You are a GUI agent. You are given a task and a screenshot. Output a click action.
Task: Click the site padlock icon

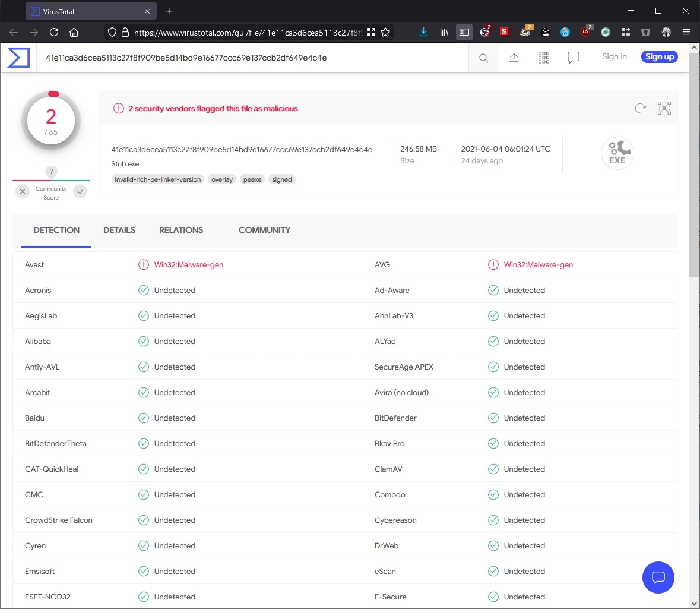pyautogui.click(x=125, y=32)
